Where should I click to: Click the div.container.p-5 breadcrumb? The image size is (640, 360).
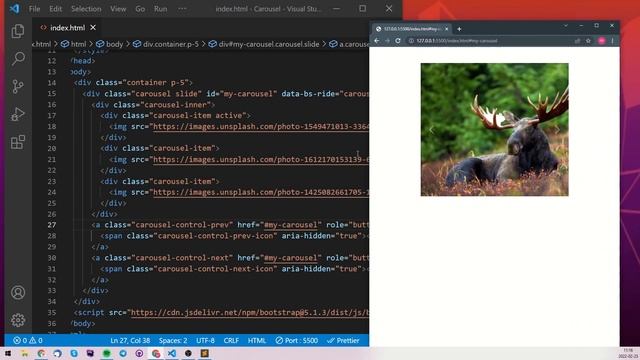[x=166, y=44]
